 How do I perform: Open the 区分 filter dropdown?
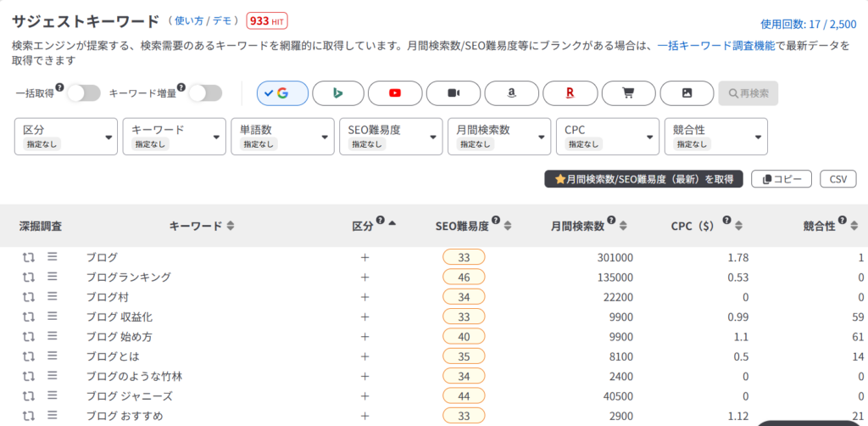tap(66, 137)
